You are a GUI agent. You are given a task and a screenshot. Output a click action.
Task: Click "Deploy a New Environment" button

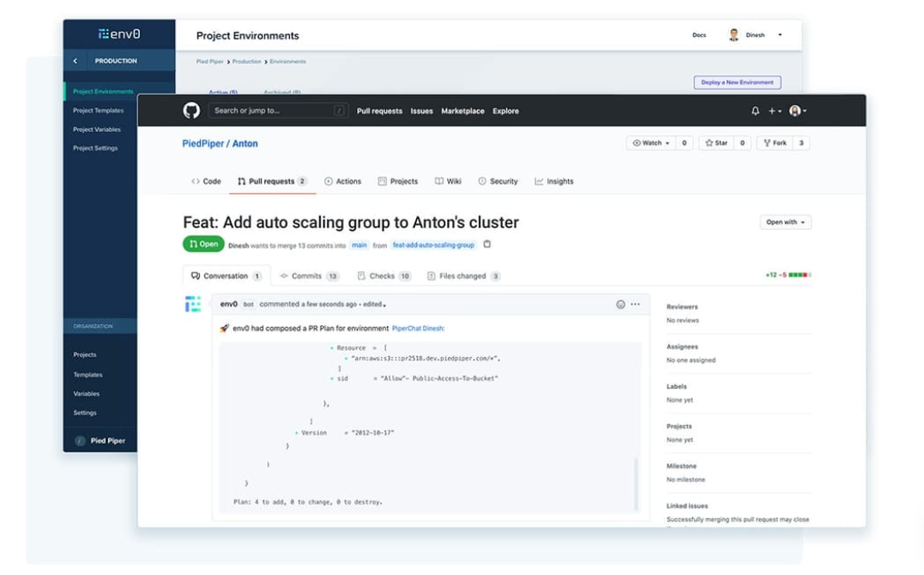point(737,82)
